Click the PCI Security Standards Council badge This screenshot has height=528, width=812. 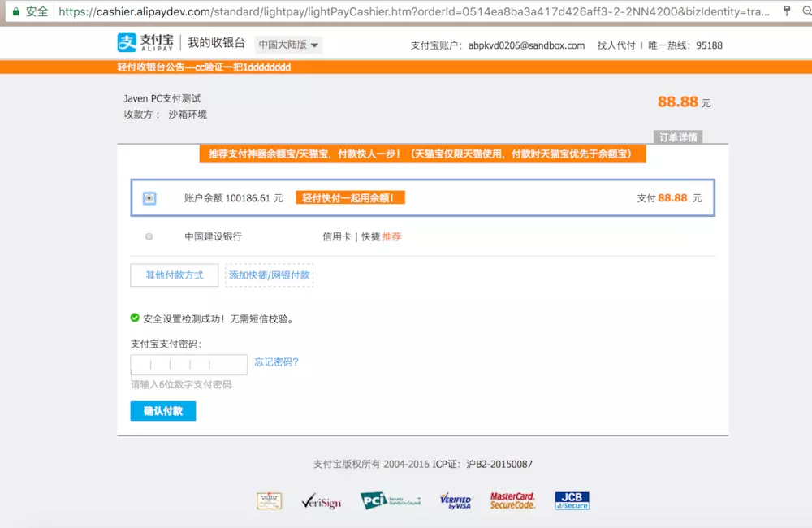[x=390, y=500]
